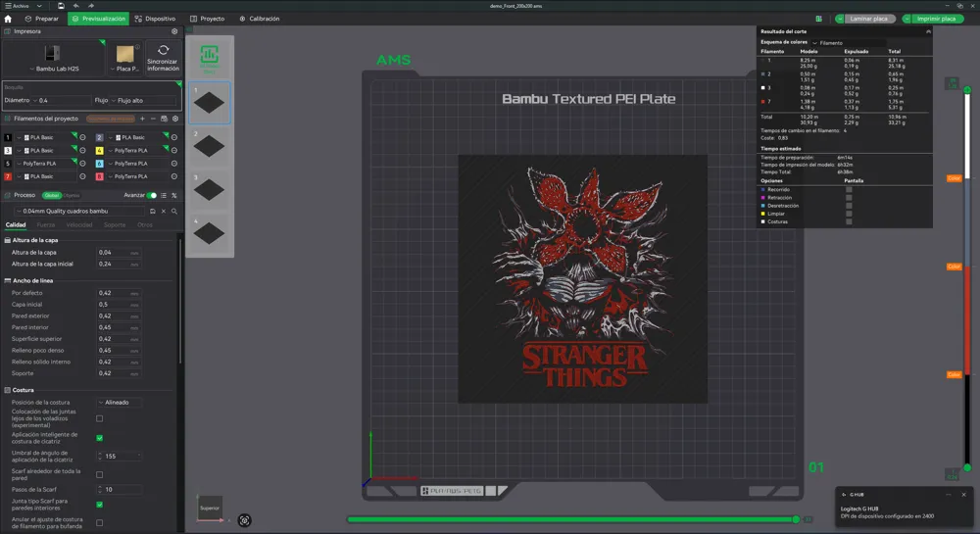
Task: Save the current process preset icon
Action: point(153,211)
